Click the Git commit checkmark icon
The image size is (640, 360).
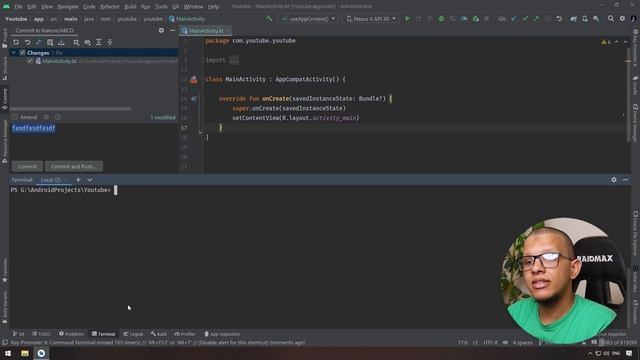click(525, 19)
